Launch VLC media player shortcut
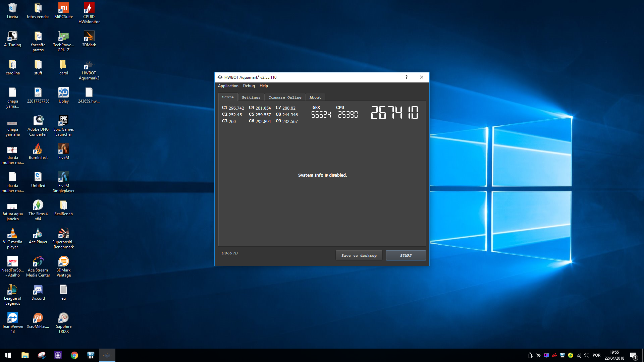The width and height of the screenshot is (644, 362). pyautogui.click(x=12, y=238)
